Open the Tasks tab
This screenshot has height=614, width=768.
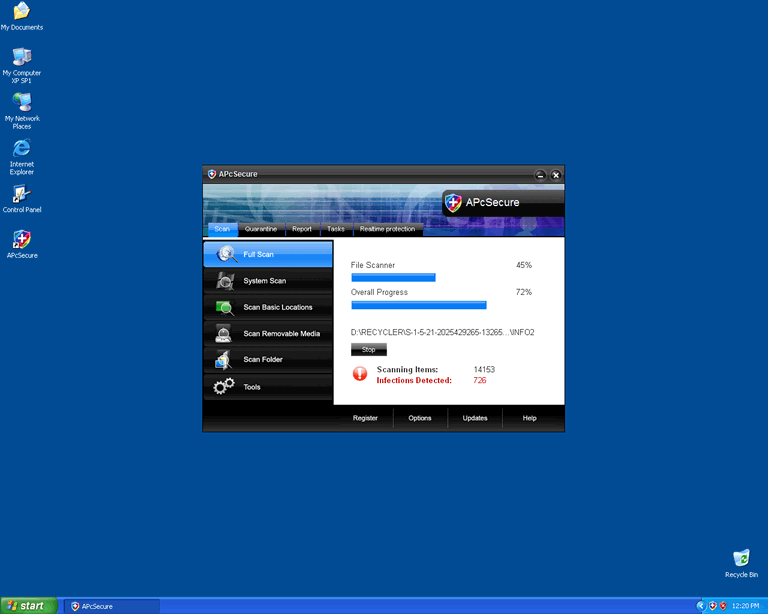[x=335, y=229]
